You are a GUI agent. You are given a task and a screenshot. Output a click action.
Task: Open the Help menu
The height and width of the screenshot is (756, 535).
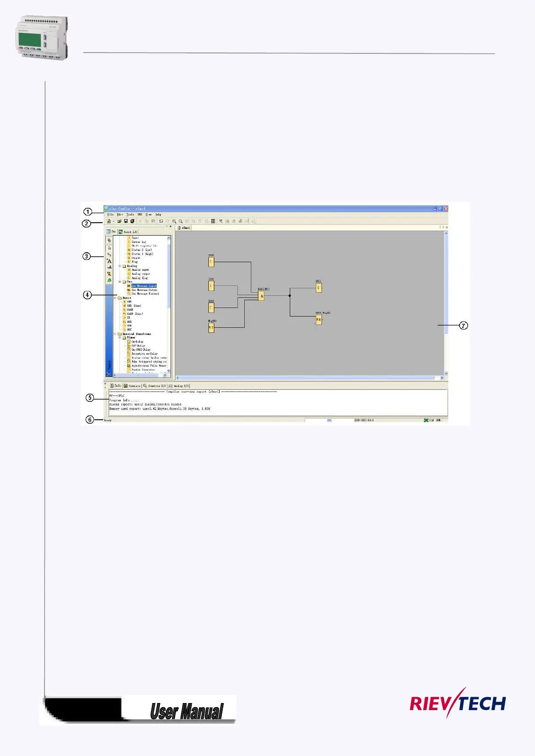[x=158, y=215]
